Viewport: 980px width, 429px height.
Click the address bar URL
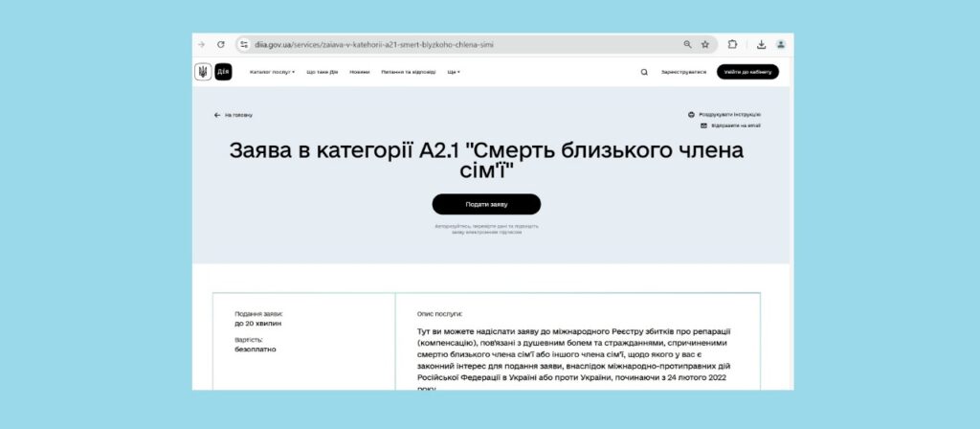pyautogui.click(x=374, y=44)
